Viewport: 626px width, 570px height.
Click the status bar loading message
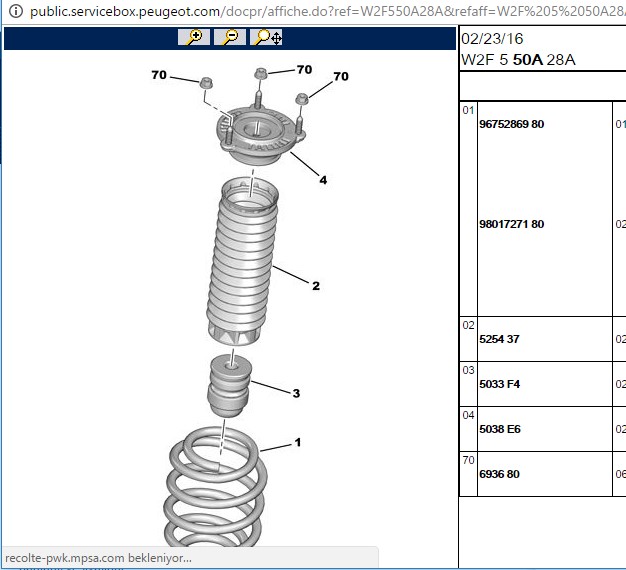pos(98,558)
